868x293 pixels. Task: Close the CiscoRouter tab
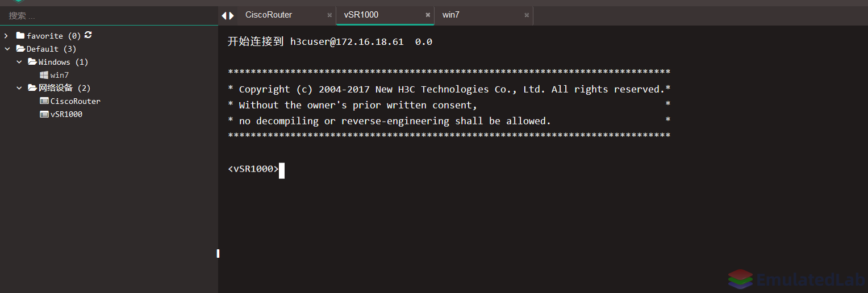point(329,15)
